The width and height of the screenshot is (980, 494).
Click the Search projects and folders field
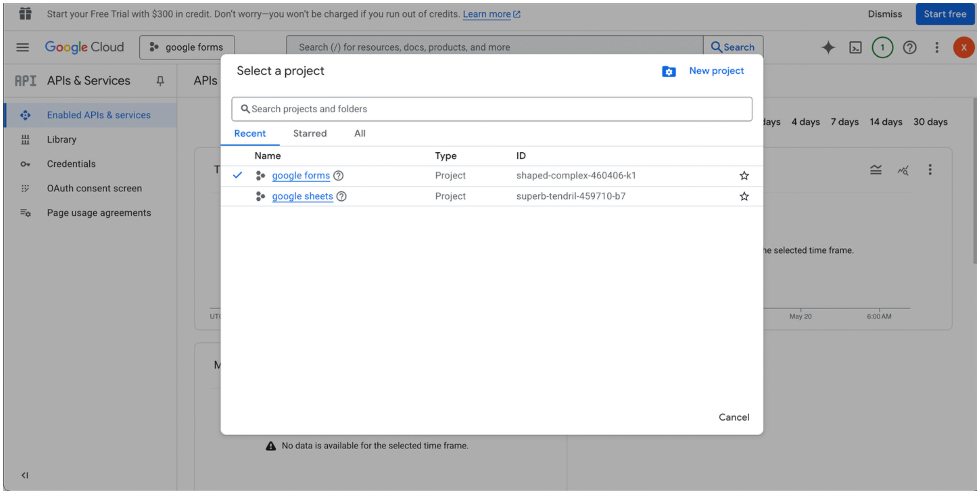(x=491, y=109)
